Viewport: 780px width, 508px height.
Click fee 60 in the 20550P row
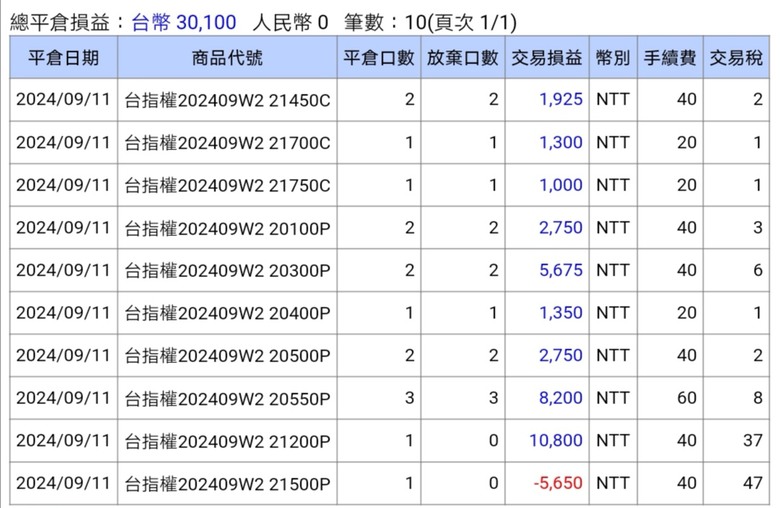(686, 398)
